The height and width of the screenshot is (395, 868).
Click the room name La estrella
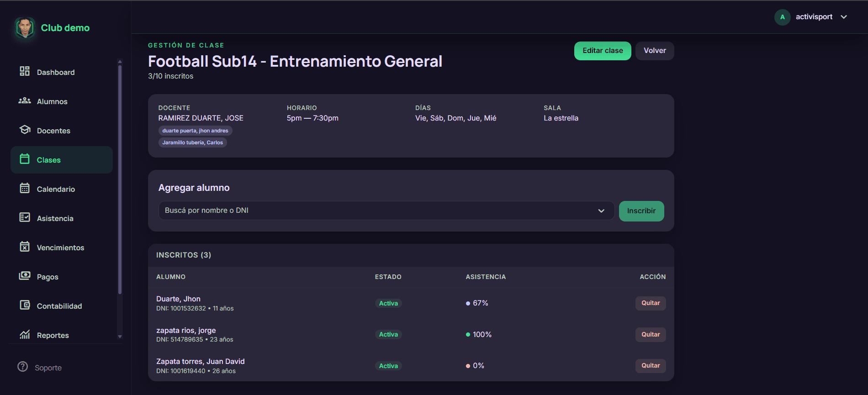pyautogui.click(x=561, y=118)
